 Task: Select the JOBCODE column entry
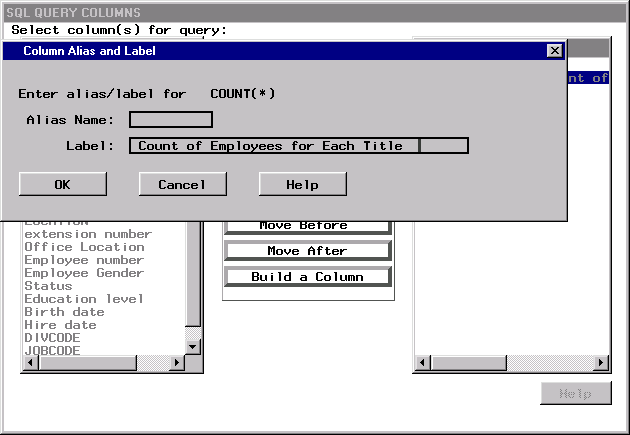[x=52, y=351]
